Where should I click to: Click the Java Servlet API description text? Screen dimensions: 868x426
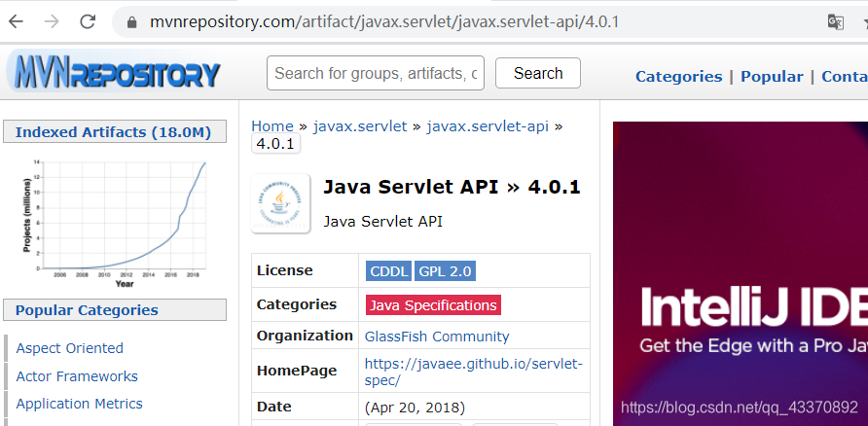point(383,222)
